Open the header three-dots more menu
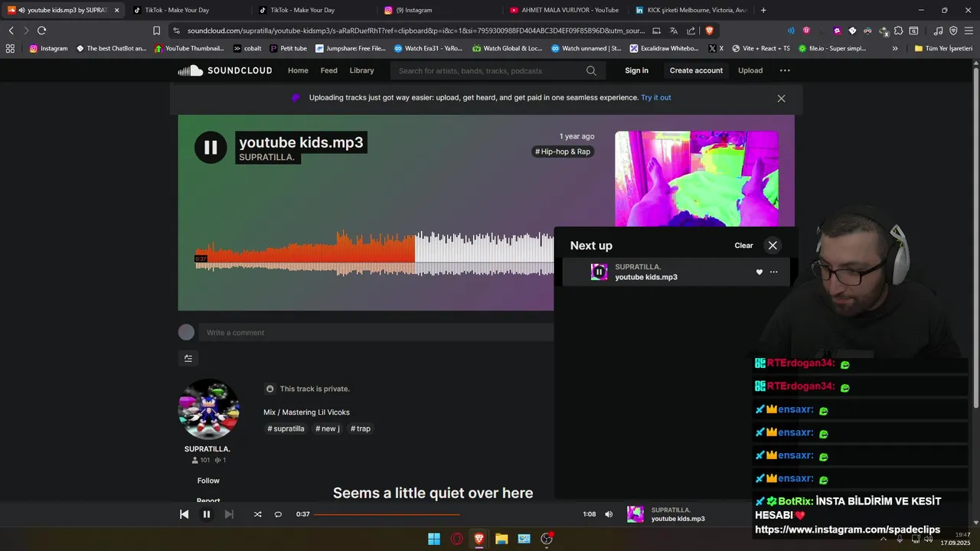 (x=785, y=70)
